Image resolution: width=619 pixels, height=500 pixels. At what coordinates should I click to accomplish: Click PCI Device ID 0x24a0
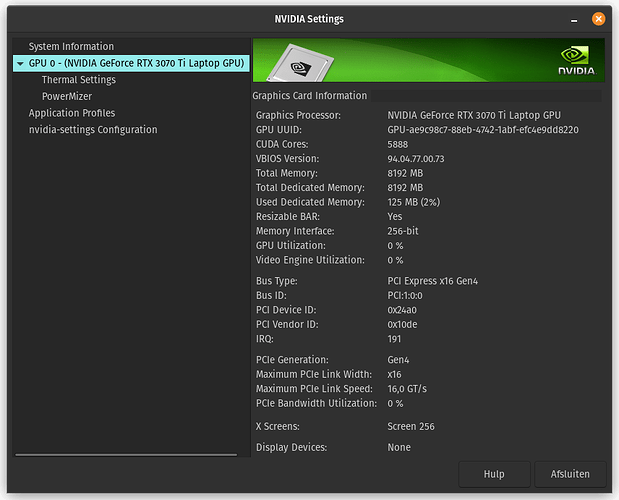click(x=402, y=310)
